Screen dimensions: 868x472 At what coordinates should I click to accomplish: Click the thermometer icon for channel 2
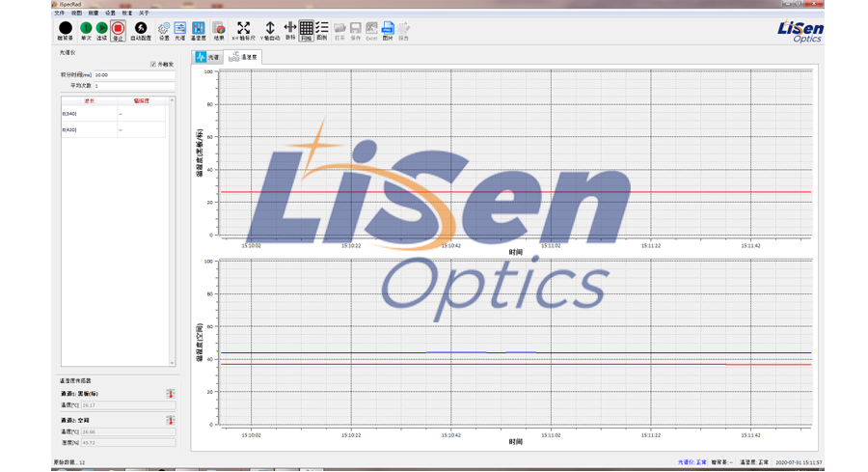(x=171, y=421)
